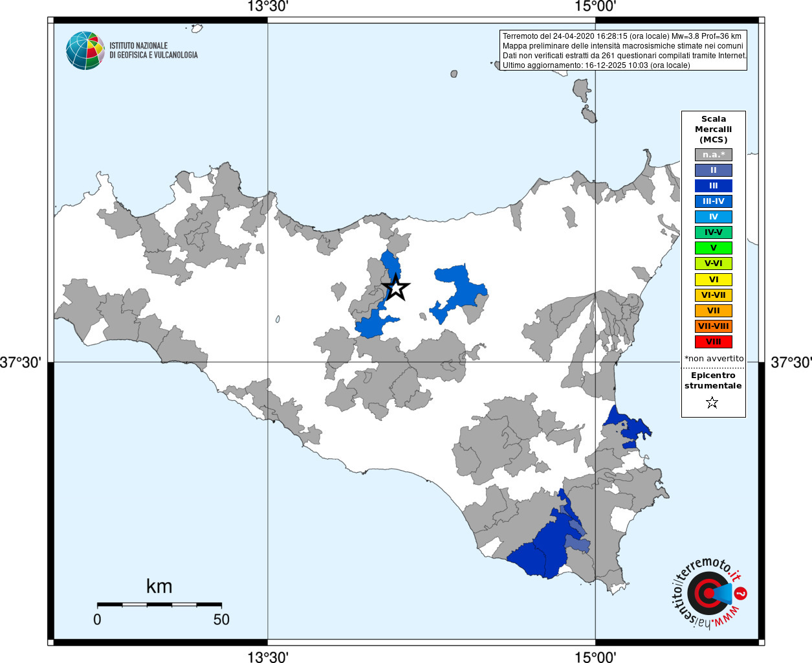Click the INGV globe logo
The image size is (812, 663).
[85, 51]
